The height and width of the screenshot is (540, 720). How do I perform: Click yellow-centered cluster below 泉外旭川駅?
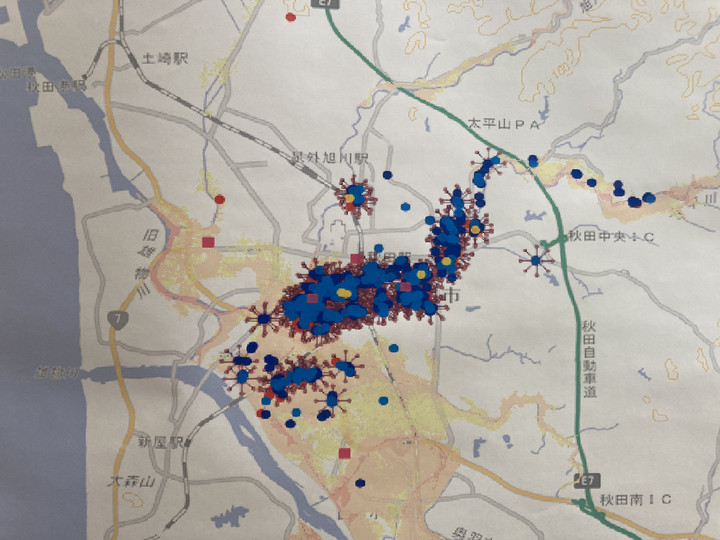pos(354,195)
